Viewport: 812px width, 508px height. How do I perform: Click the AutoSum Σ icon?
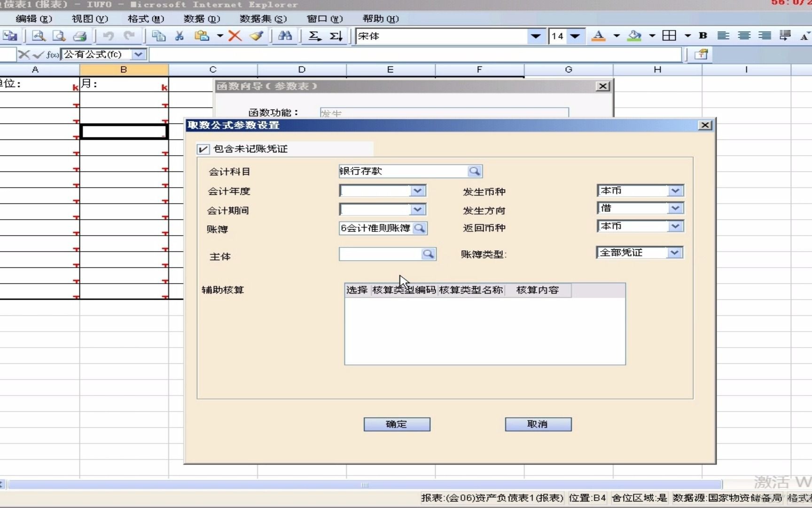coord(314,36)
